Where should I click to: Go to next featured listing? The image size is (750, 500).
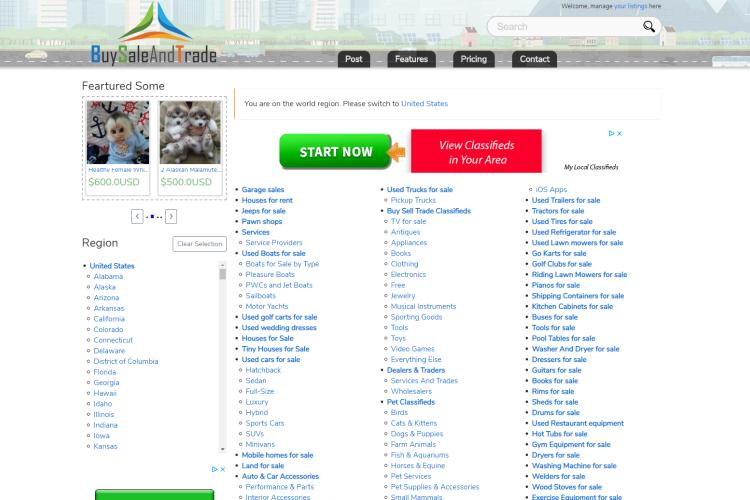point(171,217)
